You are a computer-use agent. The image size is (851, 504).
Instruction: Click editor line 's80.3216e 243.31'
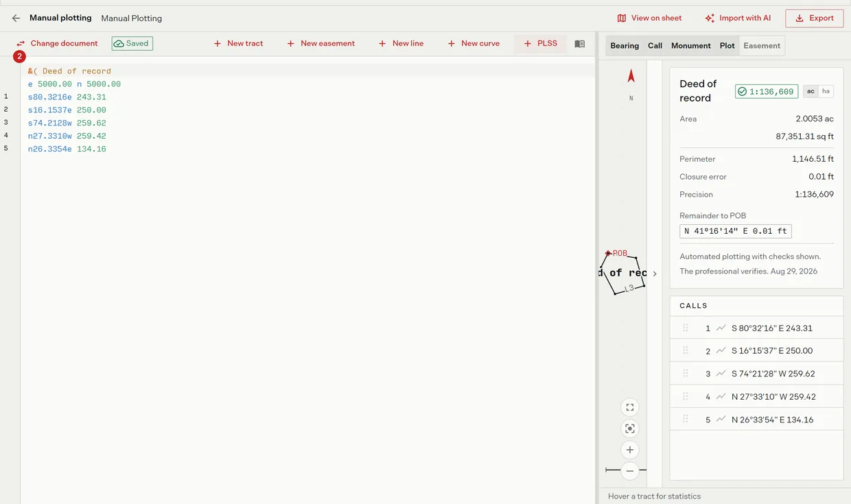point(67,97)
